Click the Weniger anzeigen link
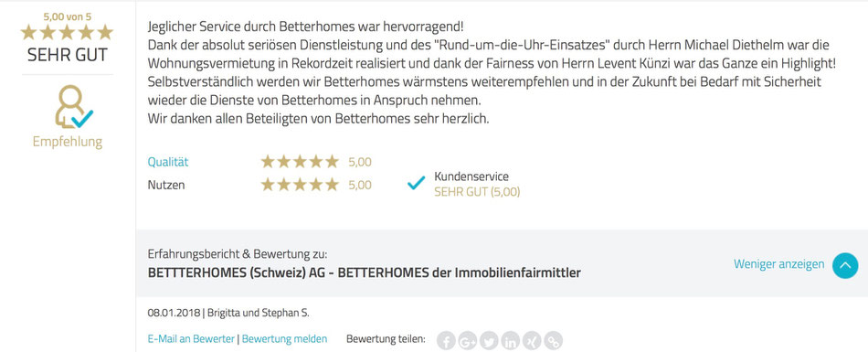 point(778,264)
